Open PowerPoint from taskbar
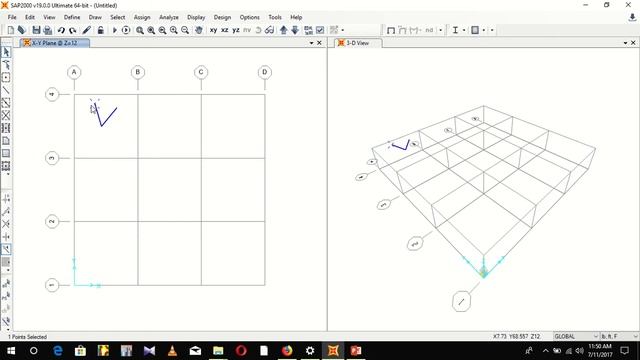The image size is (640, 360). pos(356,351)
